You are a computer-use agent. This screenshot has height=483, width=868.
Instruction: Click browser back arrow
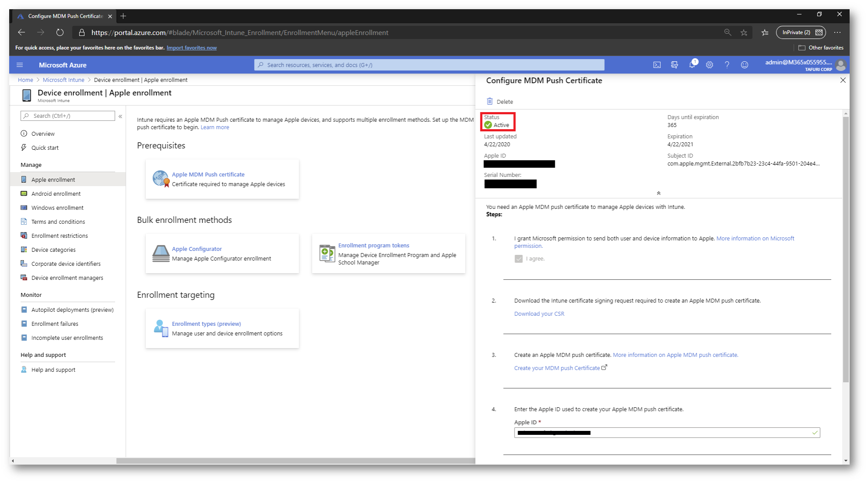[x=21, y=32]
